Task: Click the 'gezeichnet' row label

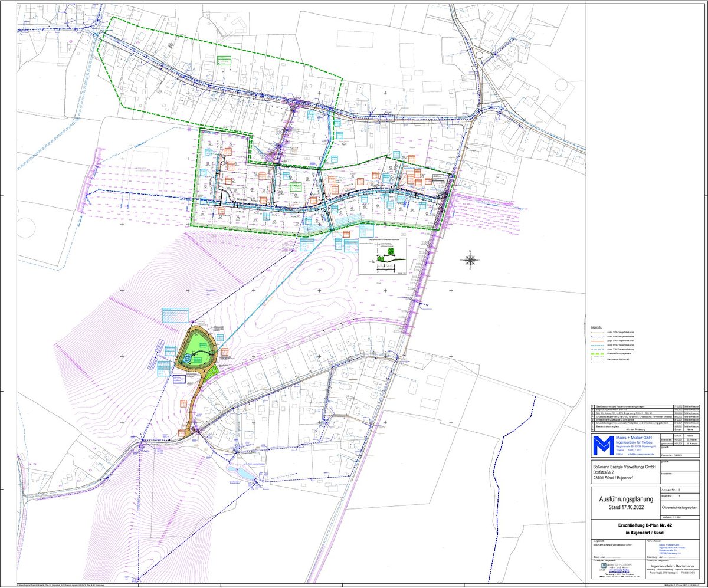Action: pos(667,444)
